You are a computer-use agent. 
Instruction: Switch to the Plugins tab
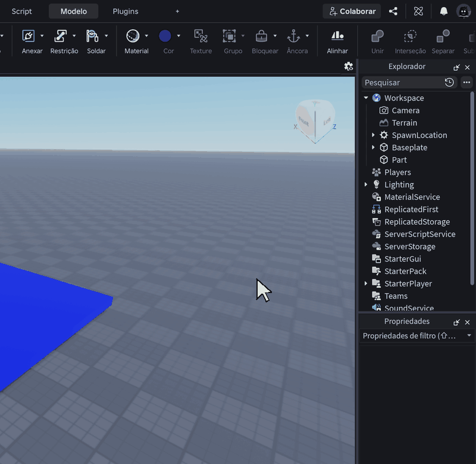coord(126,11)
